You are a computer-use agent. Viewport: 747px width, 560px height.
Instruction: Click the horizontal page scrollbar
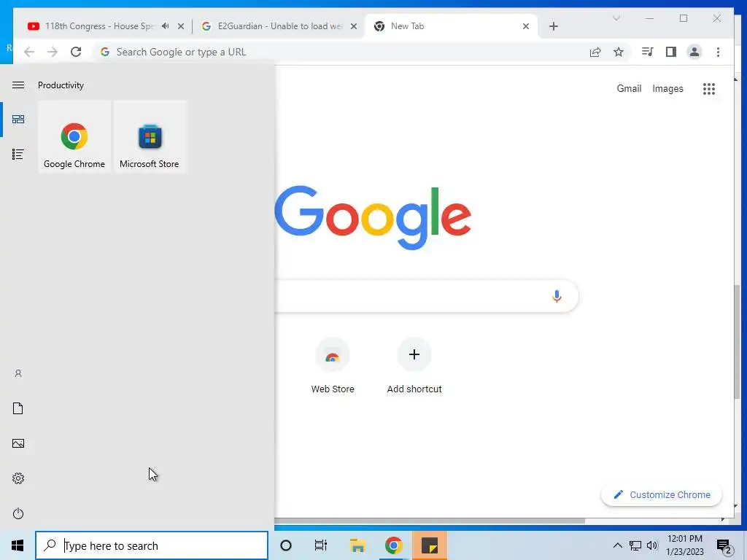click(429, 521)
